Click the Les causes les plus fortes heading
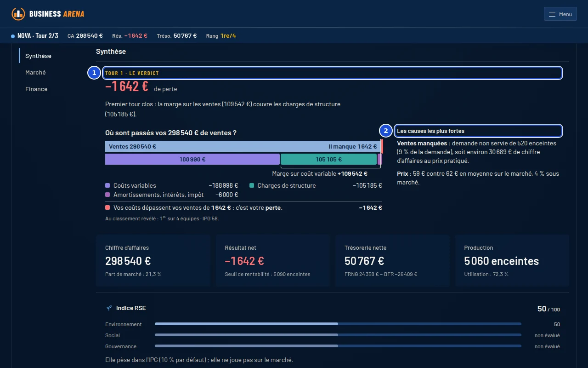This screenshot has height=368, width=588. coord(431,131)
